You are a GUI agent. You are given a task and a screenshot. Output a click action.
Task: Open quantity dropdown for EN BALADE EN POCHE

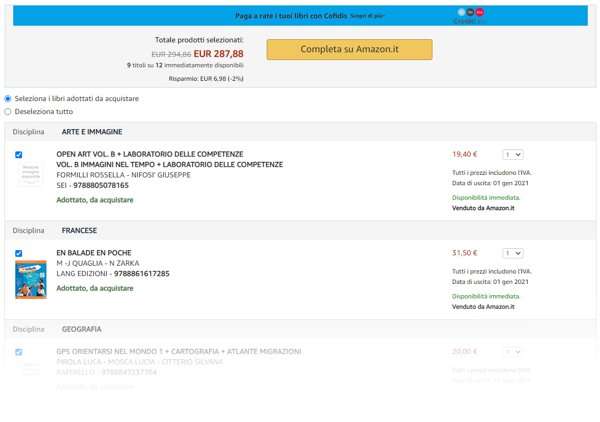(513, 253)
